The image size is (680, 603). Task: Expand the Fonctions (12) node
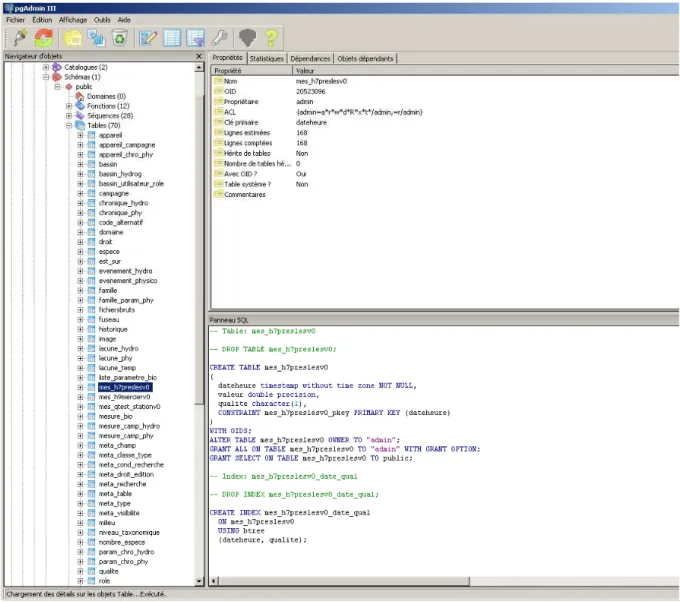pos(69,106)
